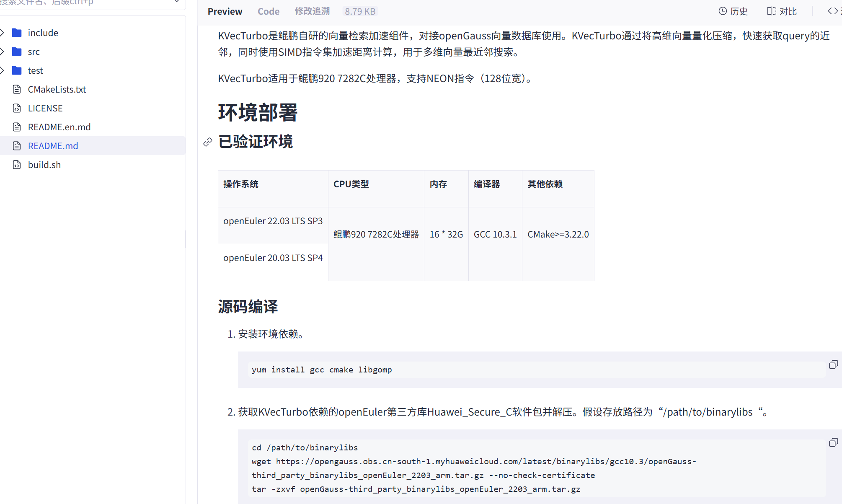Open the 修改追溯 blame tab
The height and width of the screenshot is (504, 842).
[x=312, y=11]
